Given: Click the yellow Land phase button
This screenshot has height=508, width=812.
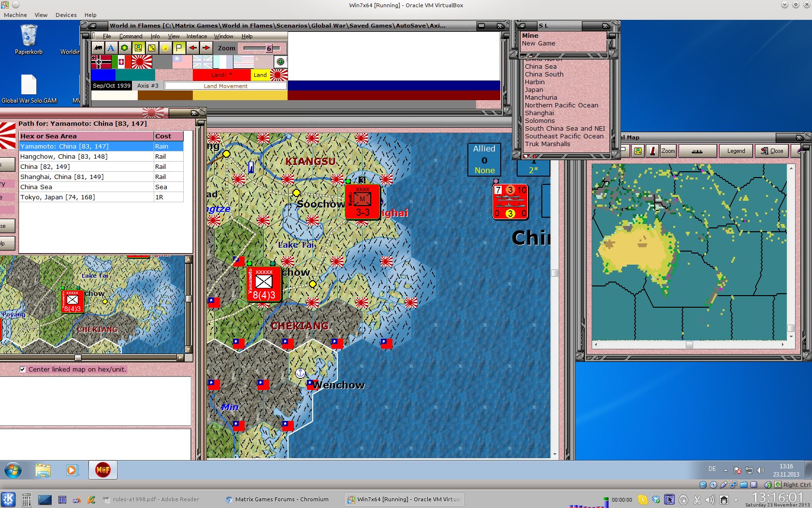Looking at the screenshot, I should 260,75.
